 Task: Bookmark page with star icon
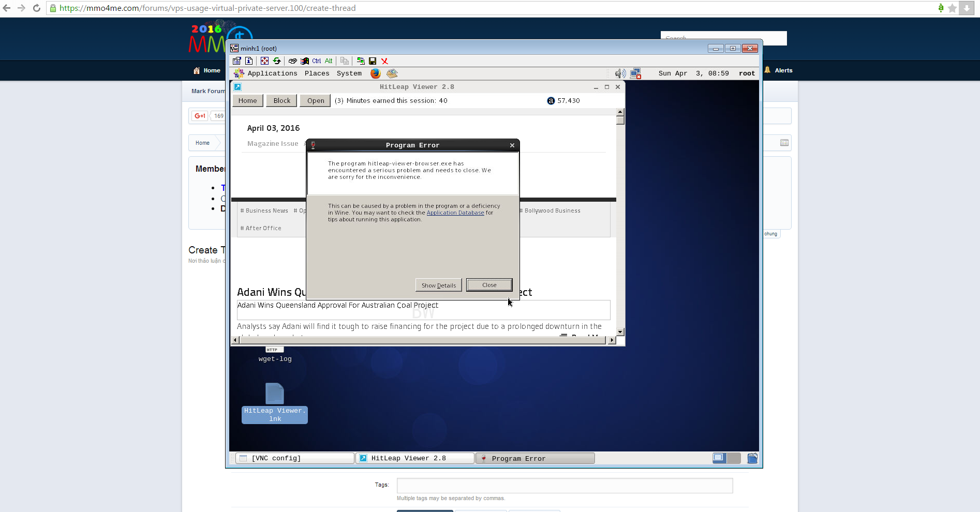[x=953, y=8]
